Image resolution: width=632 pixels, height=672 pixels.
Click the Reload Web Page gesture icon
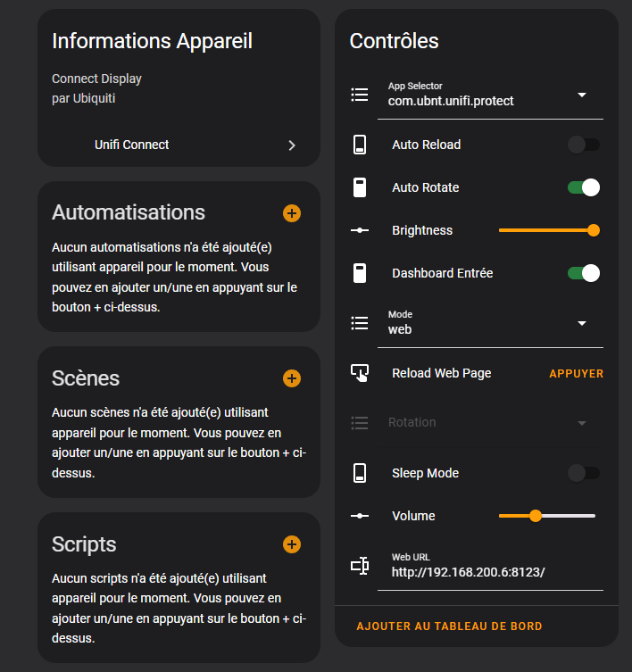click(x=360, y=373)
